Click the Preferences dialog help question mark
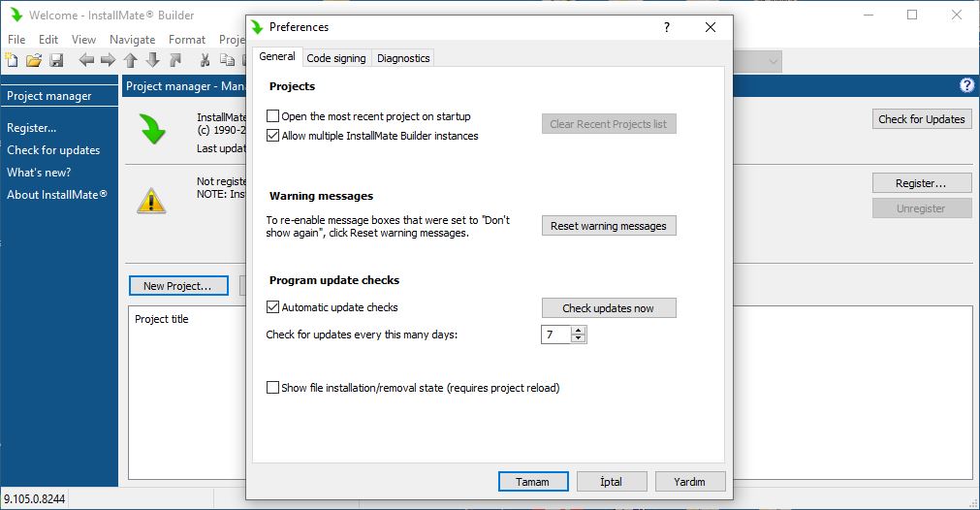 coord(667,27)
